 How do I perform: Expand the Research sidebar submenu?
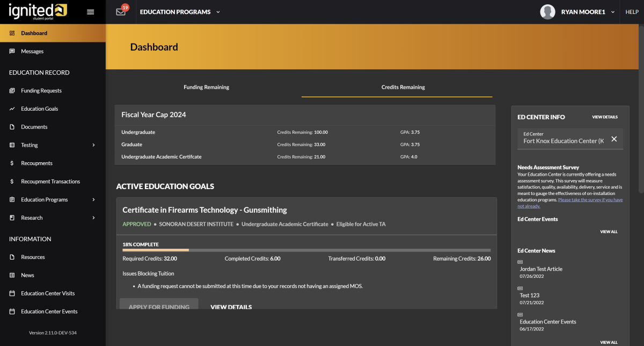93,218
